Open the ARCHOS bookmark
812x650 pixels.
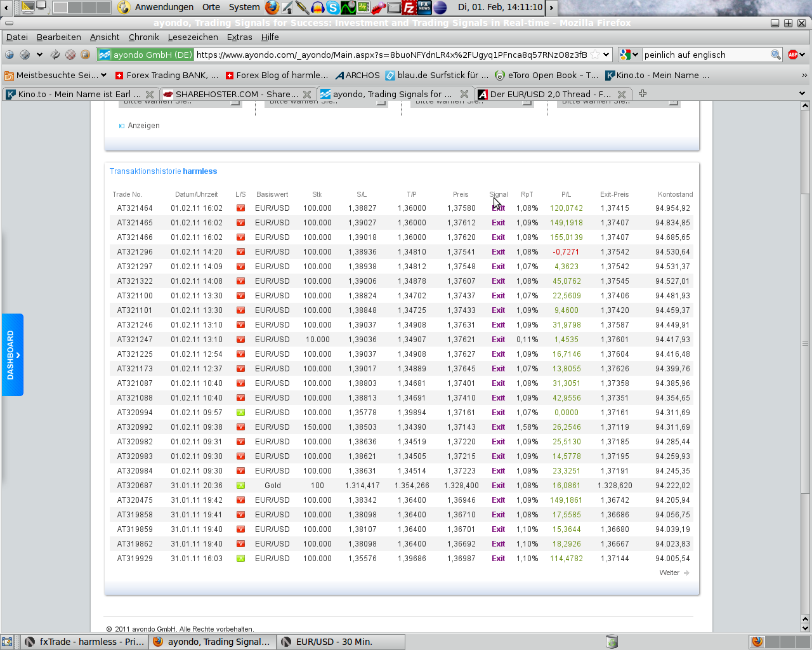coord(357,75)
